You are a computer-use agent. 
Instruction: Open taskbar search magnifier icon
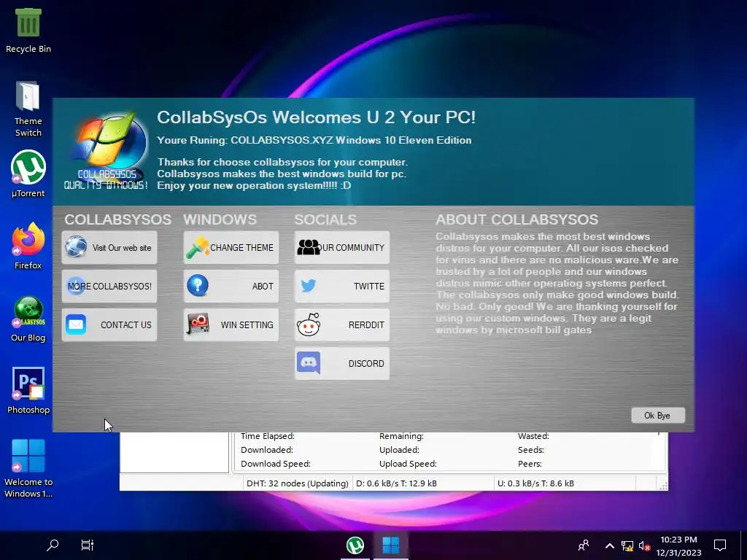coord(53,545)
